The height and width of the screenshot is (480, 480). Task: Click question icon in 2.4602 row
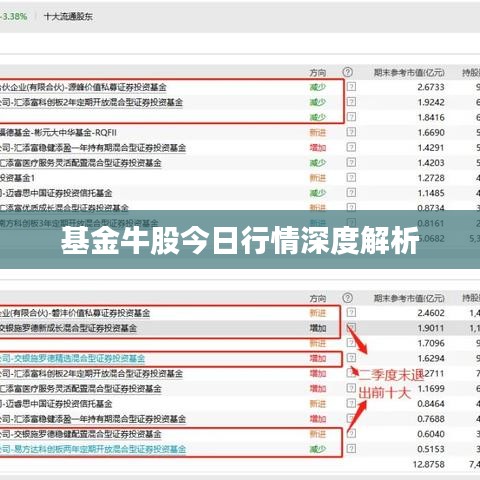pyautogui.click(x=351, y=312)
